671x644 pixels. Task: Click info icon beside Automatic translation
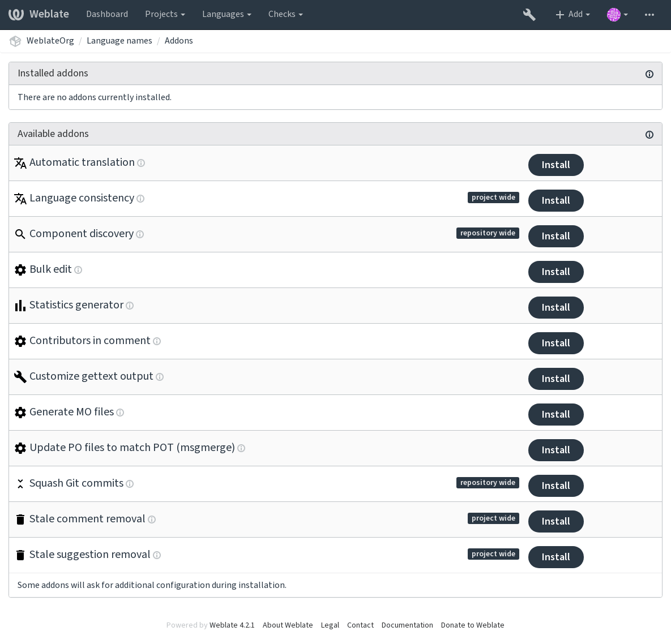pyautogui.click(x=141, y=163)
